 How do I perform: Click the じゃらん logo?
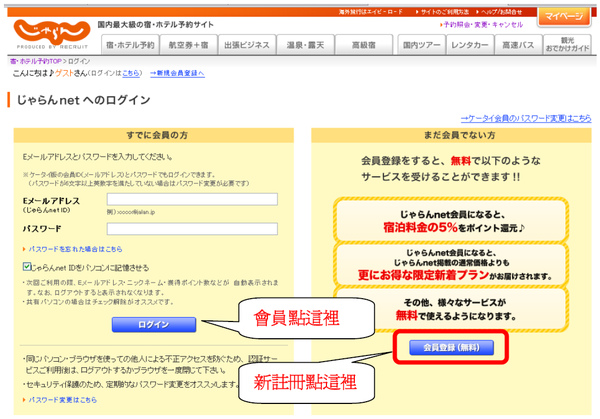point(52,34)
